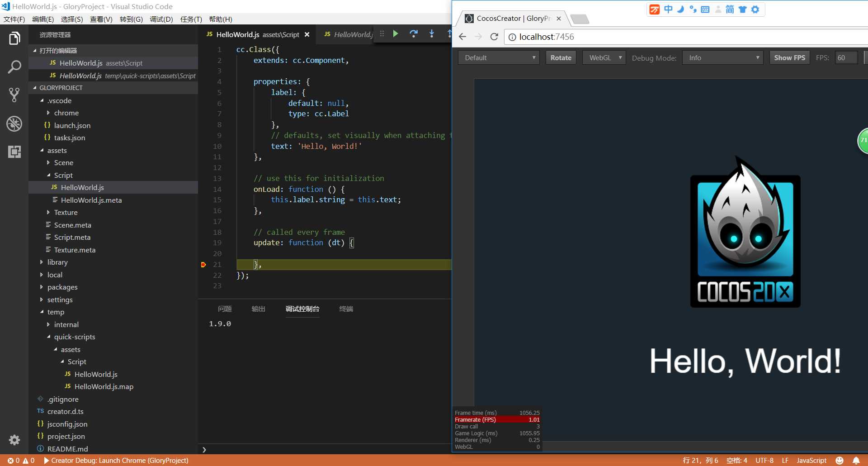Click the FPS value input field
The image size is (868, 466).
coord(846,58)
